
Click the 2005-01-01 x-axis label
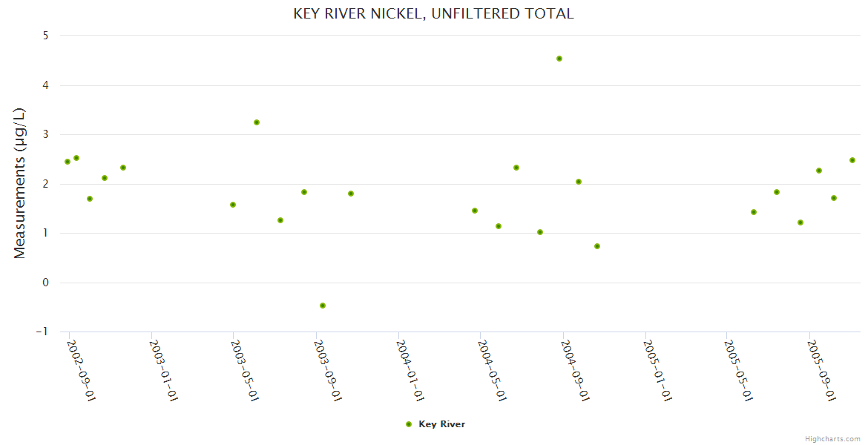pos(657,370)
